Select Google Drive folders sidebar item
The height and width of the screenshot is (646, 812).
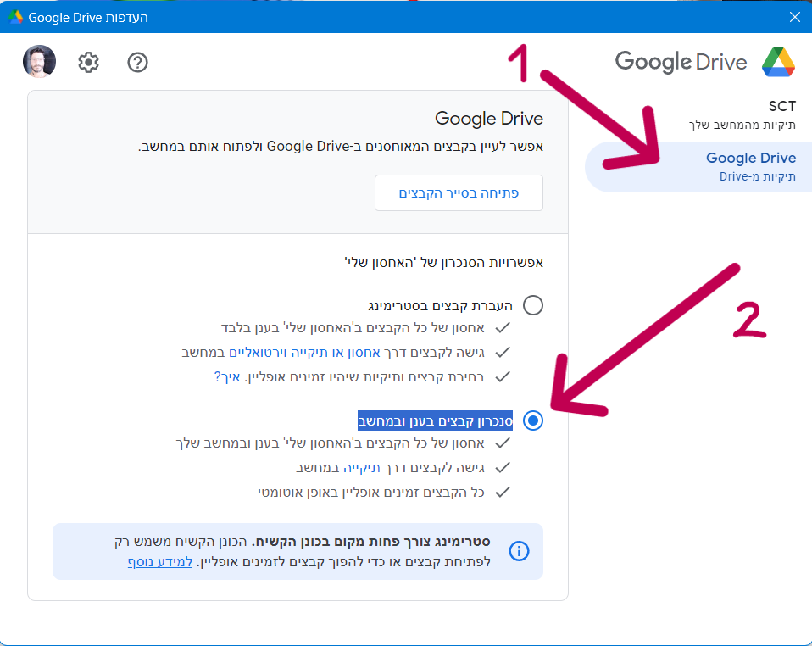point(698,167)
